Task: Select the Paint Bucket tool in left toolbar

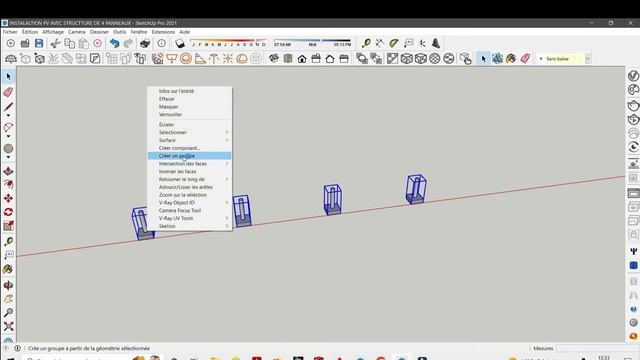Action: (x=9, y=269)
